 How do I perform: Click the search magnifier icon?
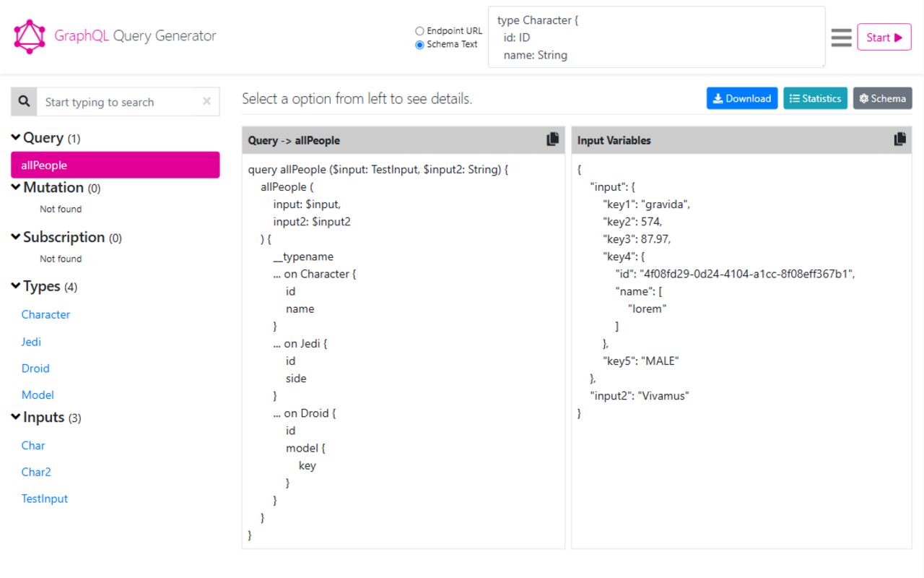coord(24,101)
